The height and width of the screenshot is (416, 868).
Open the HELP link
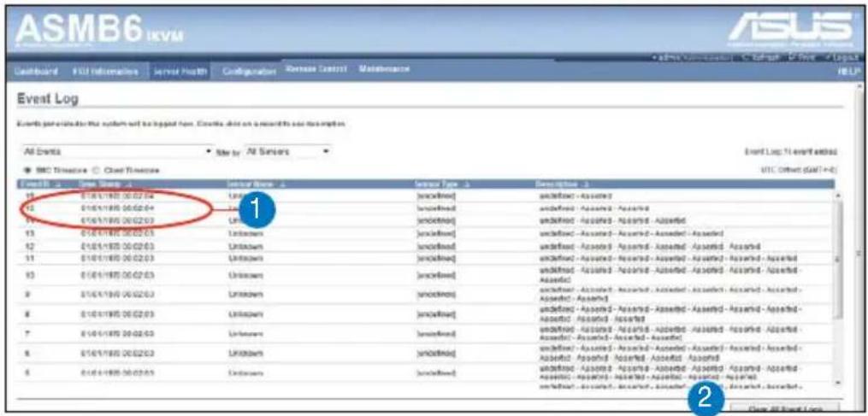click(848, 72)
